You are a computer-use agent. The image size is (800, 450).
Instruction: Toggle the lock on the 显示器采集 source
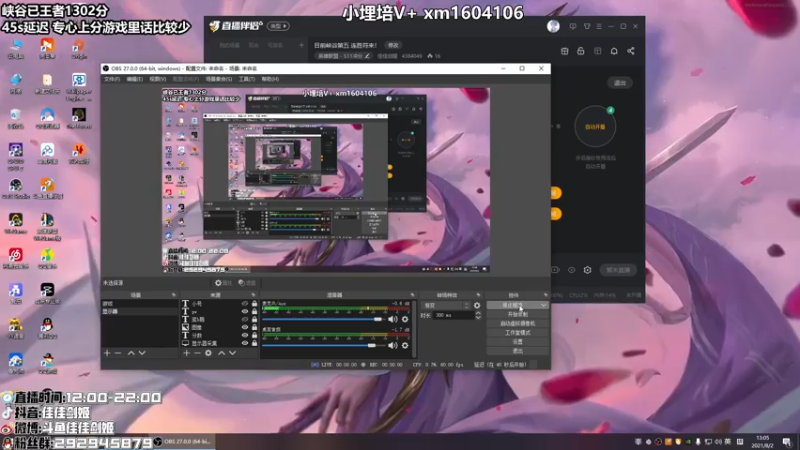click(x=254, y=343)
